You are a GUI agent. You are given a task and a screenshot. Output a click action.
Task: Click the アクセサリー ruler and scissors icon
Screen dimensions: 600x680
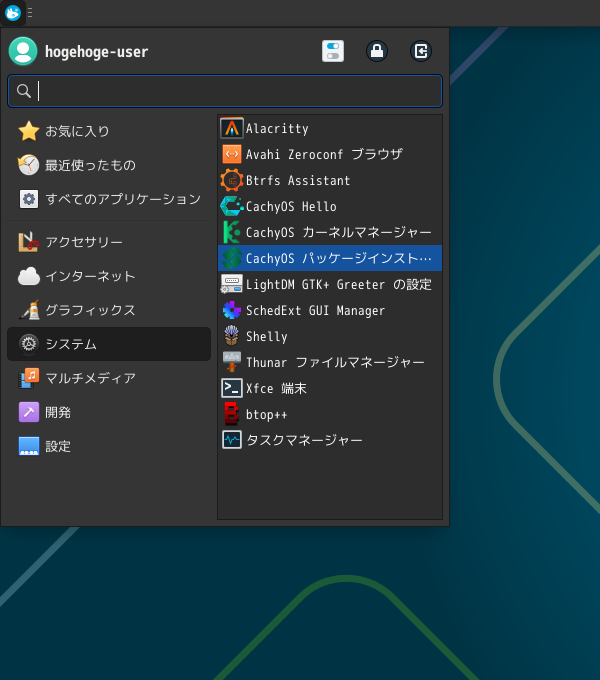(x=29, y=242)
